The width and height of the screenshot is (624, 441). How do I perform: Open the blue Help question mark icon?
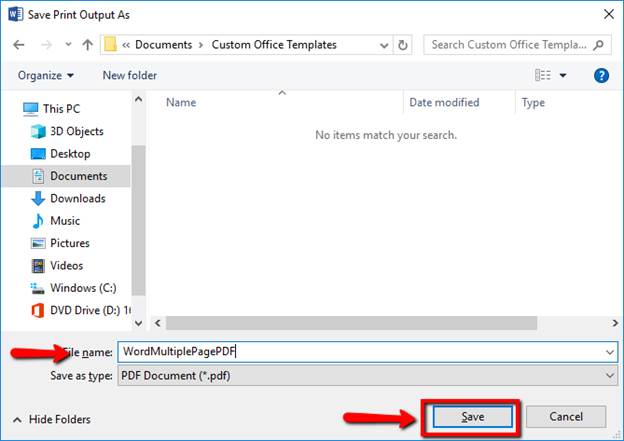(601, 75)
